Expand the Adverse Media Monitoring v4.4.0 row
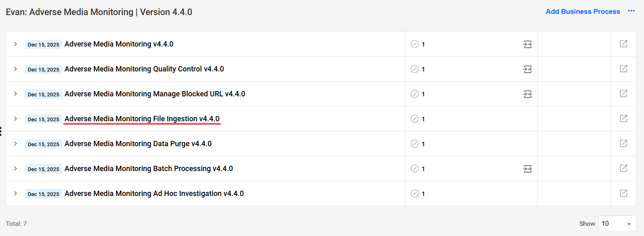 tap(16, 44)
